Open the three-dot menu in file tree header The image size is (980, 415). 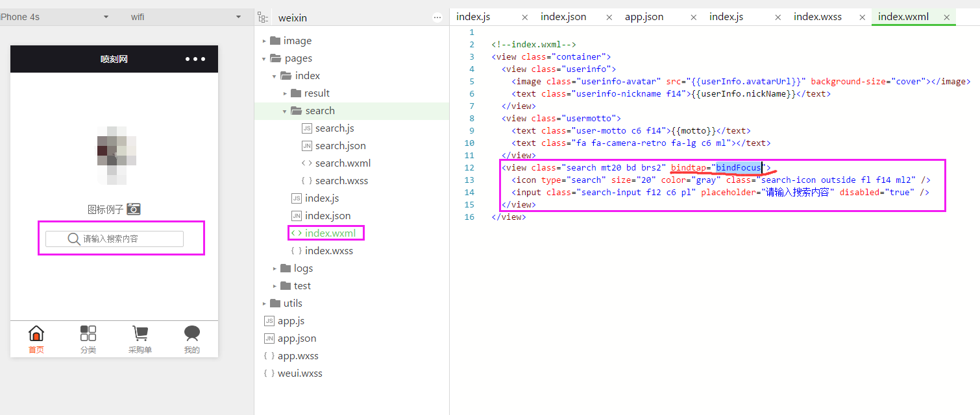tap(437, 18)
